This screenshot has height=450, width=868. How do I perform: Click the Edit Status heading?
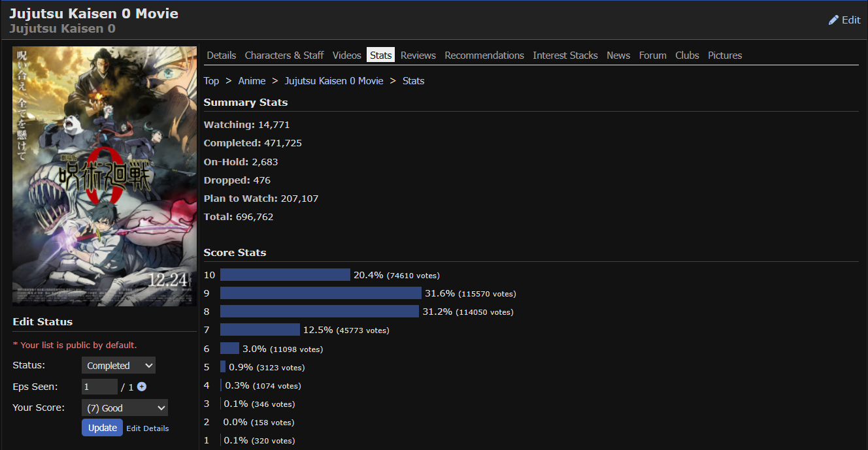coord(43,322)
